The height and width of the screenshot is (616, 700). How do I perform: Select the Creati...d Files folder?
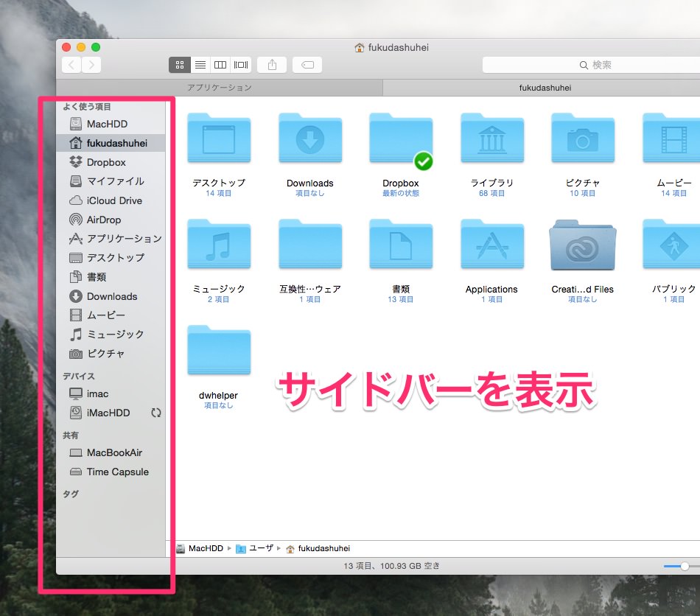coord(583,245)
